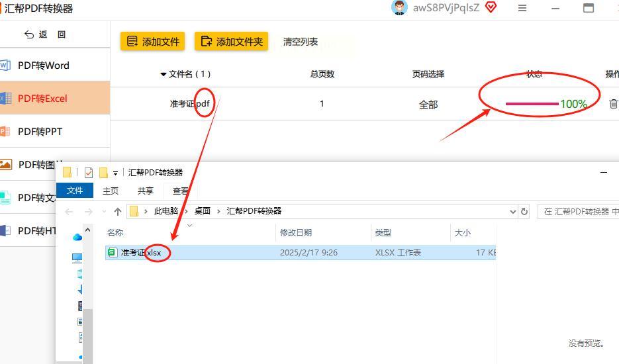
Task: Open the hamburger menu in title bar
Action: [522, 8]
